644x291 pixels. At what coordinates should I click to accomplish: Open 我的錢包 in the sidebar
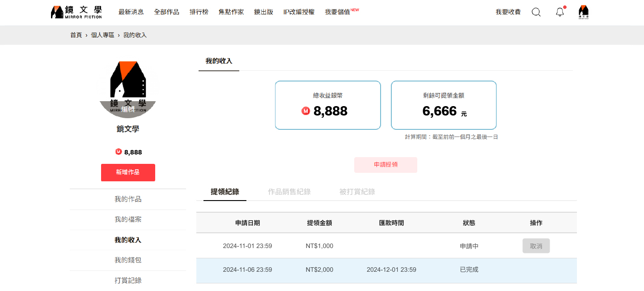tap(128, 260)
